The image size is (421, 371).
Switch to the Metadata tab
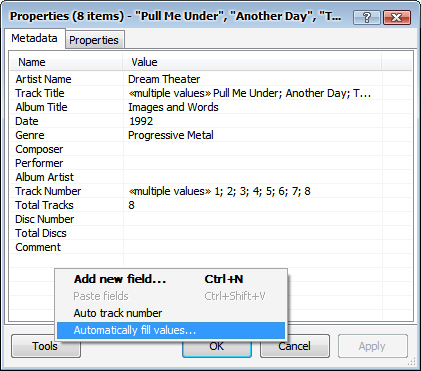(34, 38)
